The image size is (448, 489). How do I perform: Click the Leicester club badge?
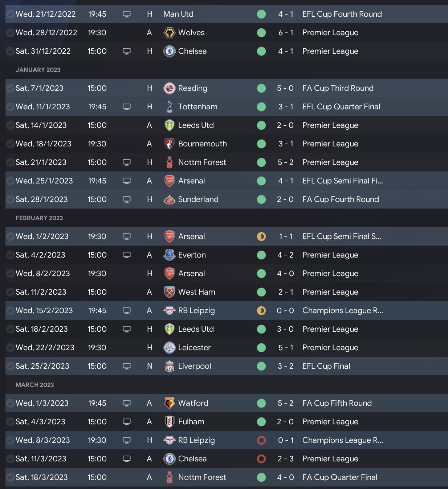tap(169, 348)
